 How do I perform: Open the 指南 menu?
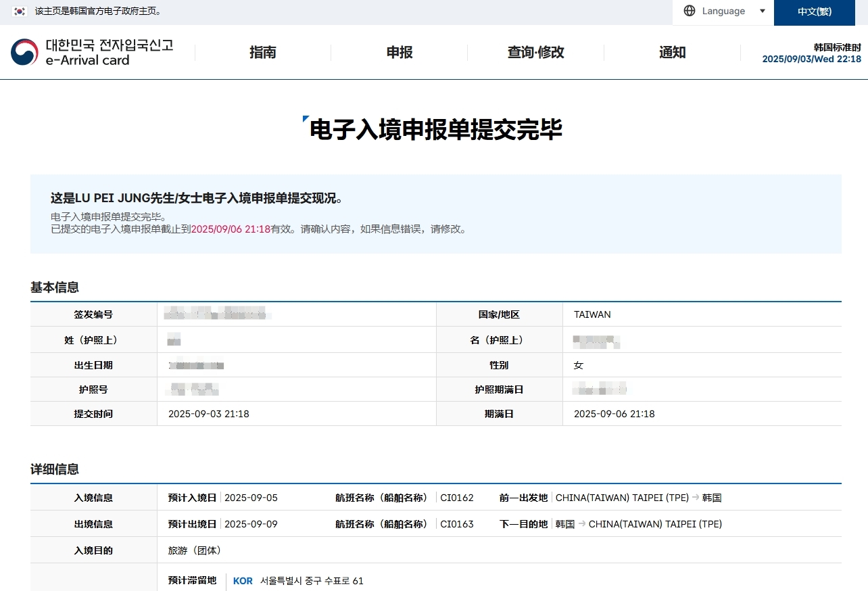point(263,53)
